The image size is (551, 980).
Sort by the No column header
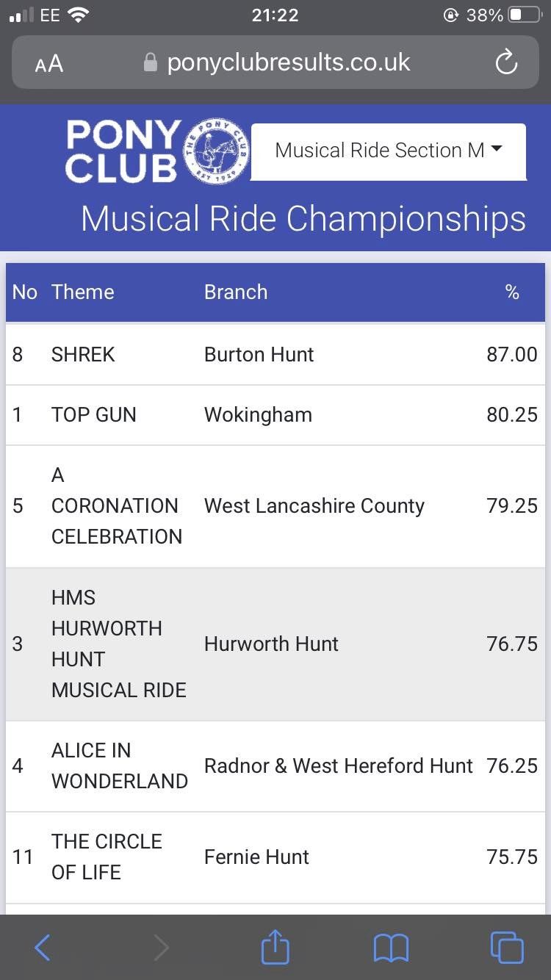pos(24,292)
